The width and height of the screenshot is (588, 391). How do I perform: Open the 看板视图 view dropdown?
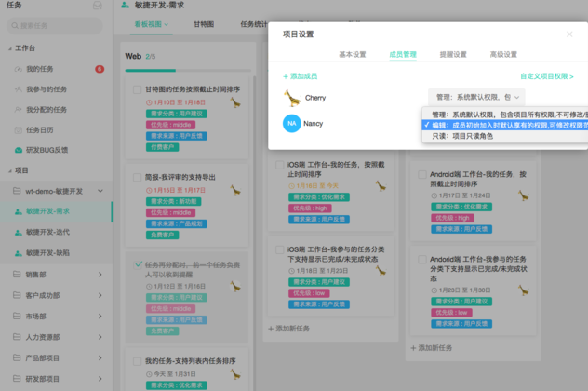coord(152,24)
